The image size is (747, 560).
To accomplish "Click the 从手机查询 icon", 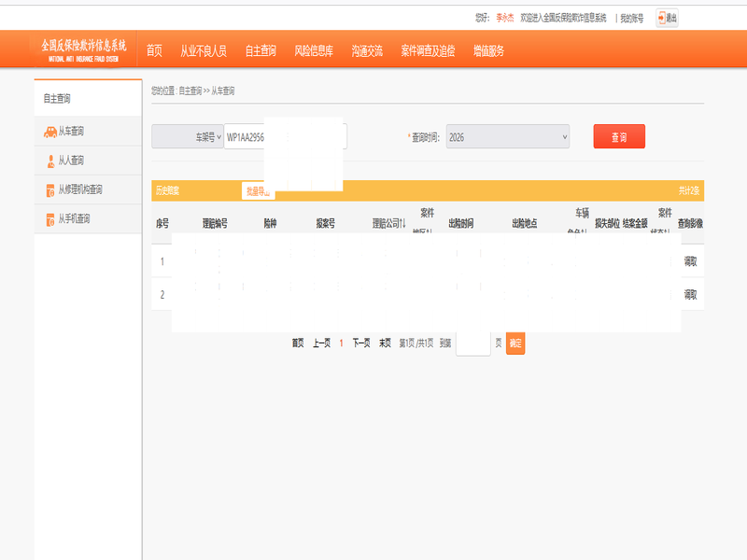I will (50, 219).
